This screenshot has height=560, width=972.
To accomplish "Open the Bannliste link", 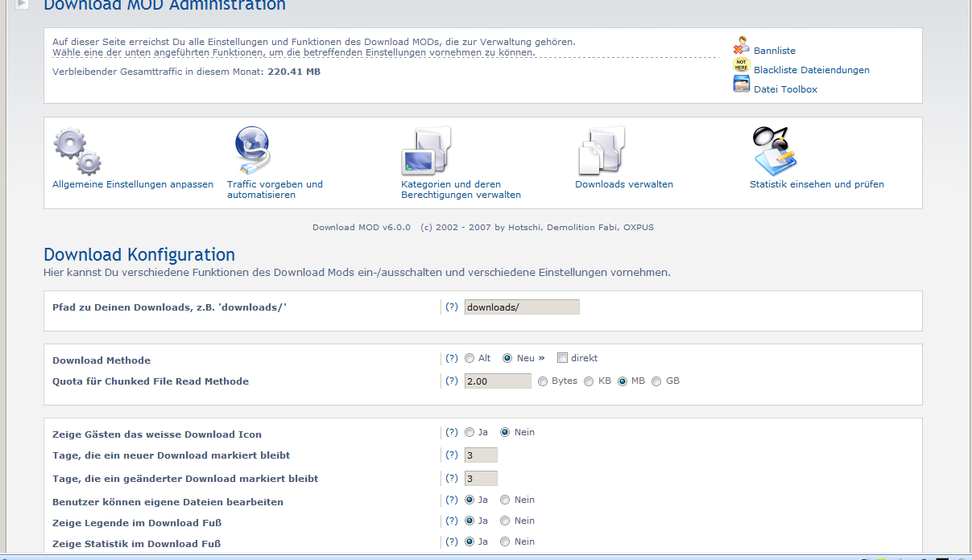I will (x=774, y=51).
